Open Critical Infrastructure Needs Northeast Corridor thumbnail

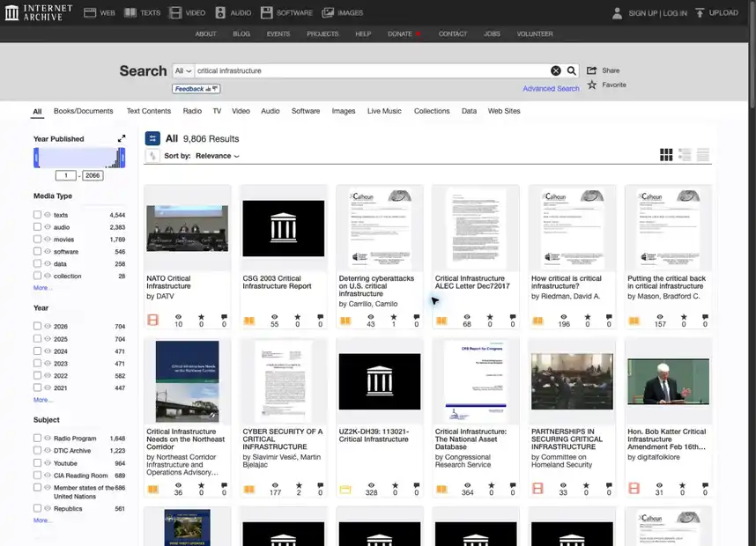[x=187, y=381]
